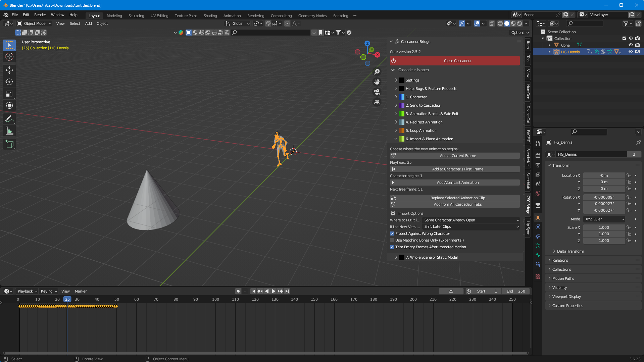Toggle Collection exclude checkbox in outliner
This screenshot has height=362, width=644.
click(x=624, y=39)
